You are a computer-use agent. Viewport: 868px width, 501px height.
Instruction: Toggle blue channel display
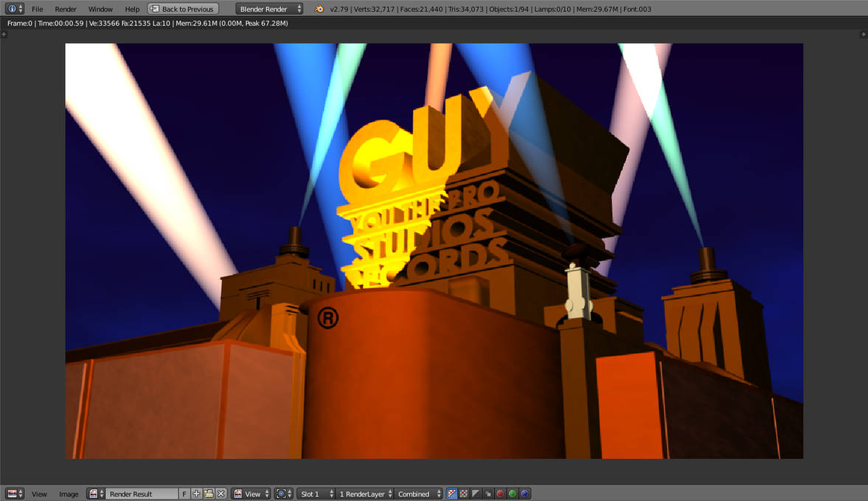(525, 494)
